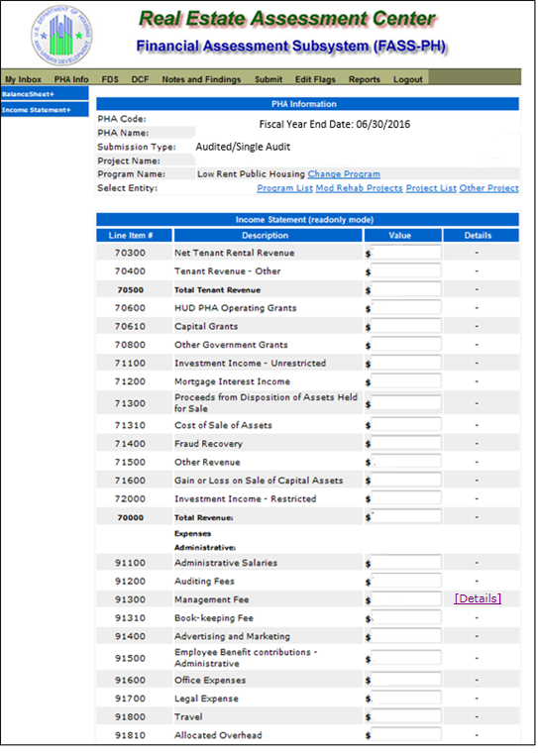
Task: Click the Total Revenue value field
Action: click(x=406, y=516)
